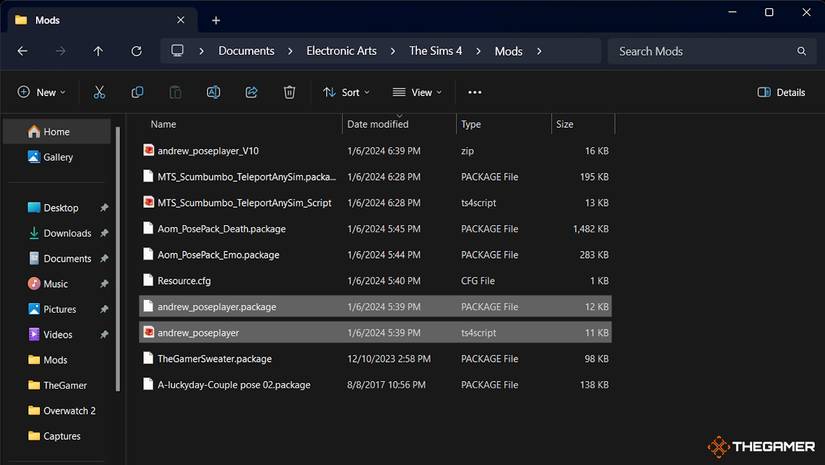
Task: Open the Downloads folder in sidebar
Action: 67,233
